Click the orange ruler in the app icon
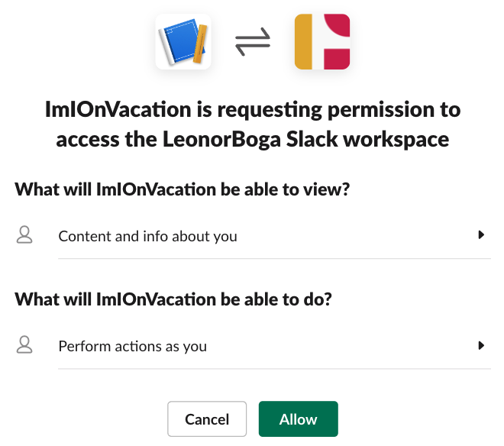 click(x=200, y=44)
